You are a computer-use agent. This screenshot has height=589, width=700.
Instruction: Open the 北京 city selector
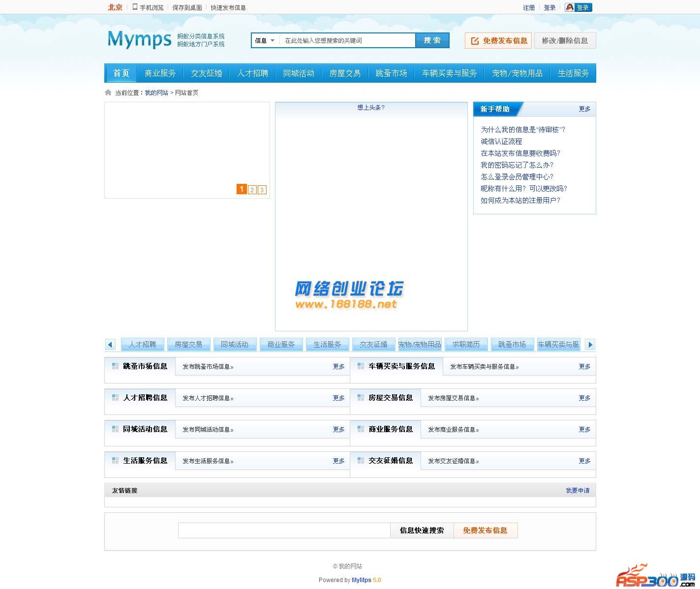click(115, 7)
